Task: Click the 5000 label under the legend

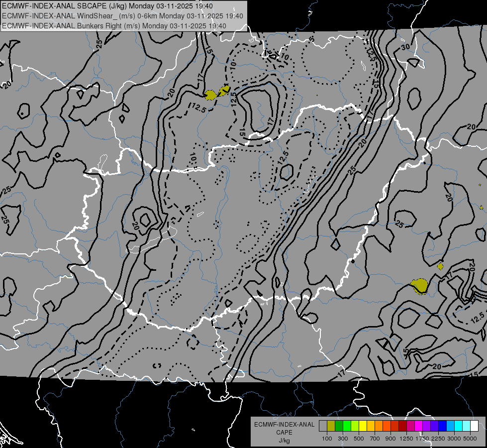Action: [470, 439]
